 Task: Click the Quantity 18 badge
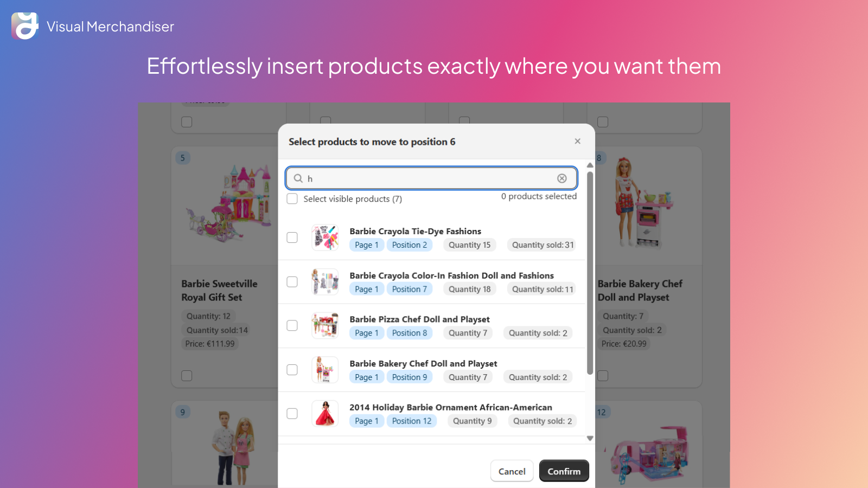(x=469, y=290)
